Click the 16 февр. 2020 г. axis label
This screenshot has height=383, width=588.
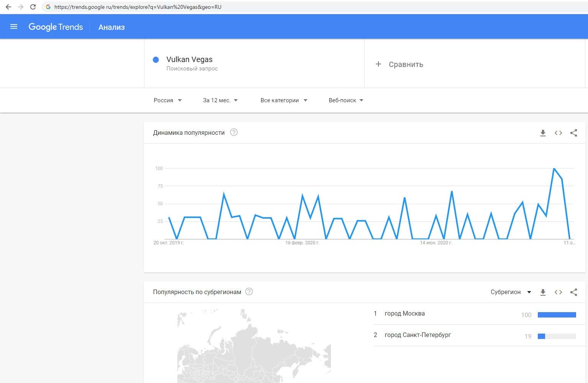[302, 243]
